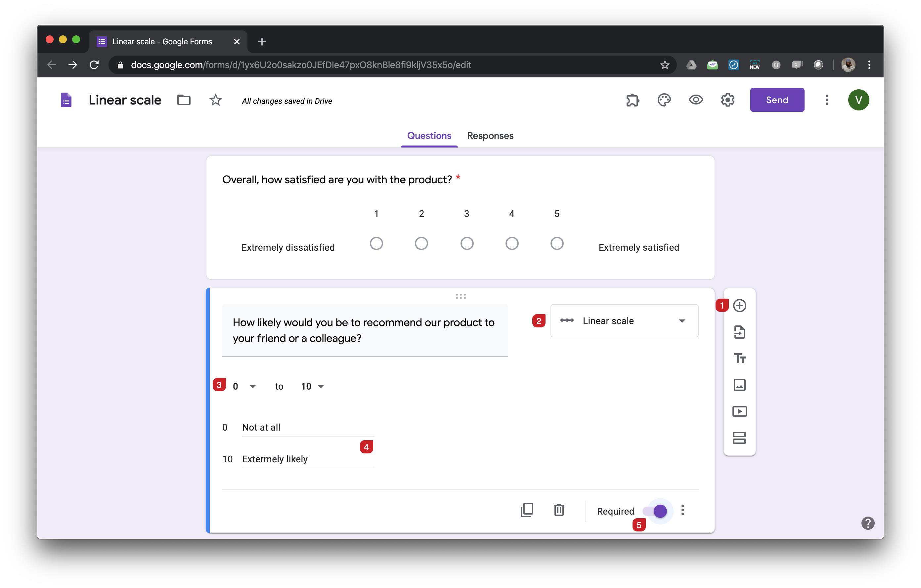Open the Linear scale question type dropdown
This screenshot has width=921, height=588.
(x=624, y=321)
